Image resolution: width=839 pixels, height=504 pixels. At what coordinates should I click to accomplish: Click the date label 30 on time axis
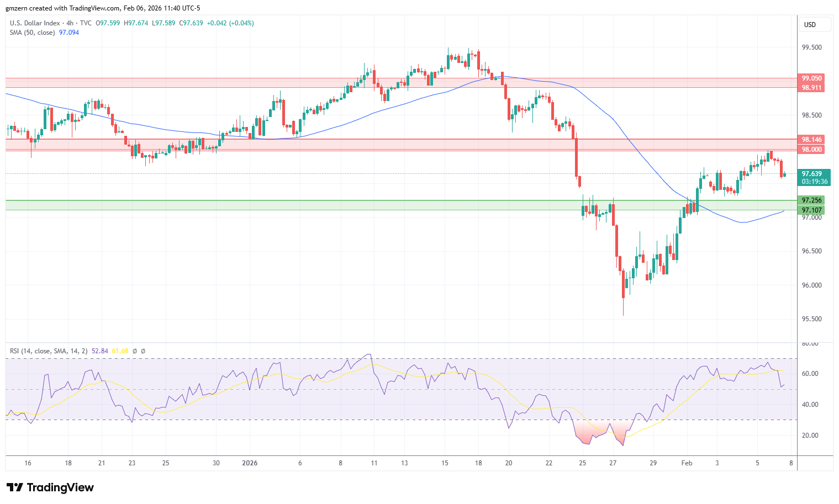(216, 463)
